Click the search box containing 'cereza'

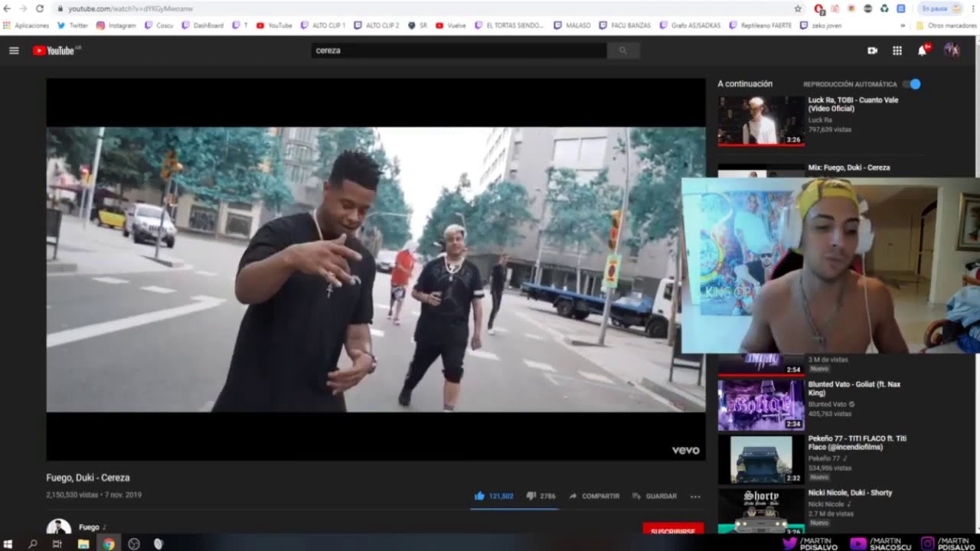click(459, 51)
